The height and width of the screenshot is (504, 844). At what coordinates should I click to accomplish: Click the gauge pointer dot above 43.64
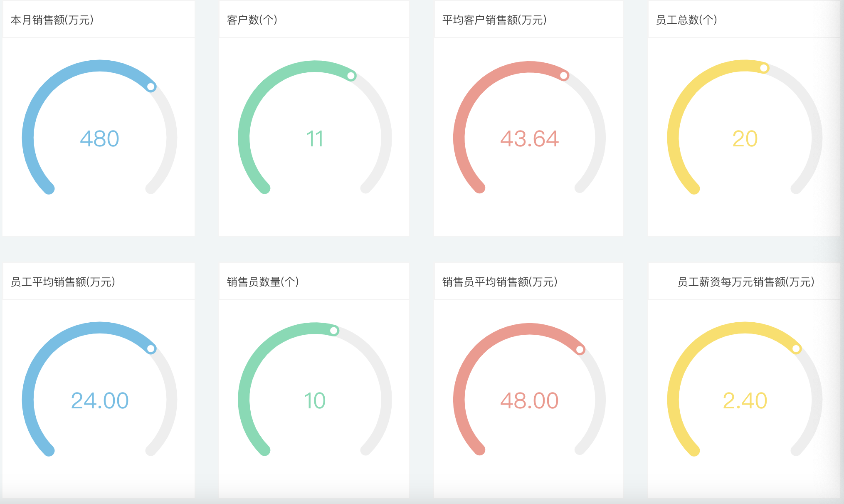coord(564,76)
